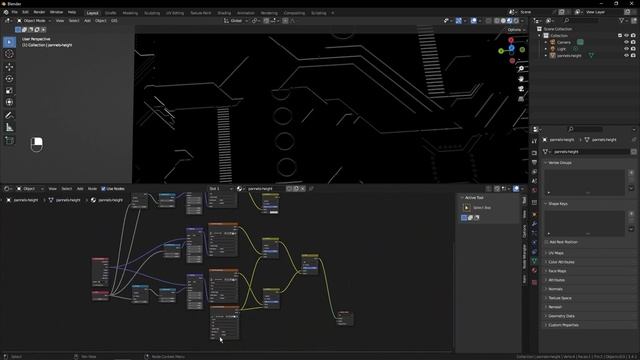Switch perspective/orthographic grid icon in viewport
This screenshot has height=360, width=640.
coord(521,99)
